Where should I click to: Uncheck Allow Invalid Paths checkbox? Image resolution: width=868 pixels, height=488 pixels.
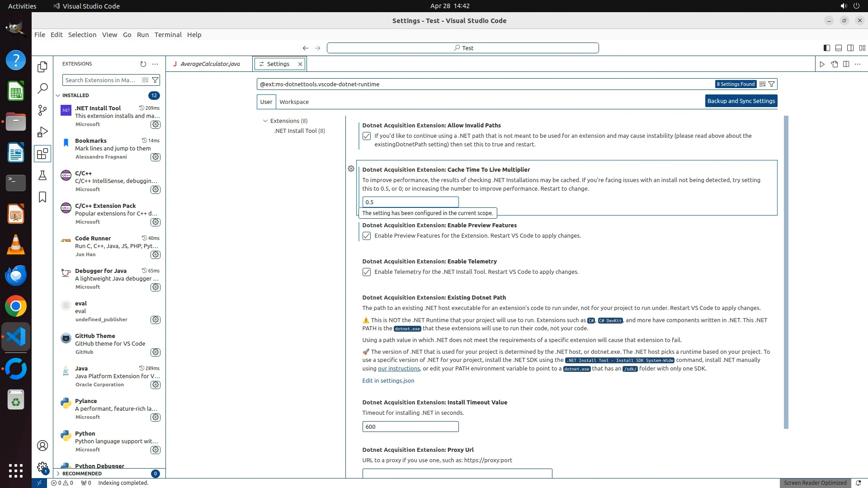point(367,136)
